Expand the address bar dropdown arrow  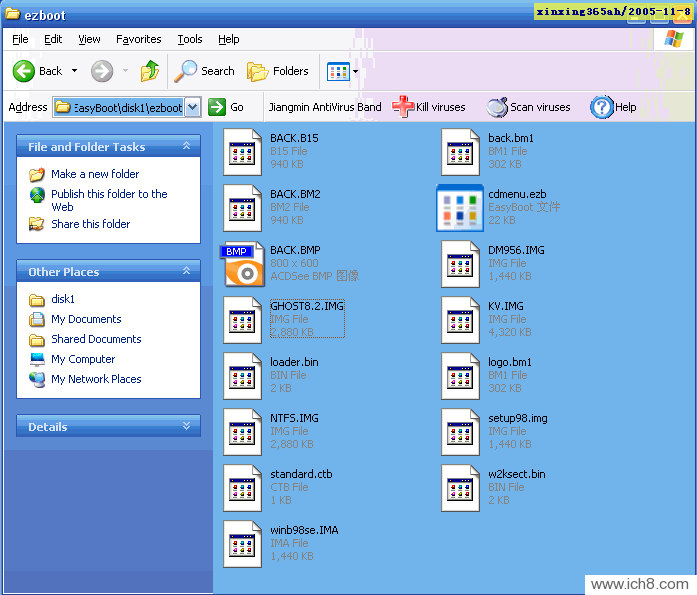[193, 107]
